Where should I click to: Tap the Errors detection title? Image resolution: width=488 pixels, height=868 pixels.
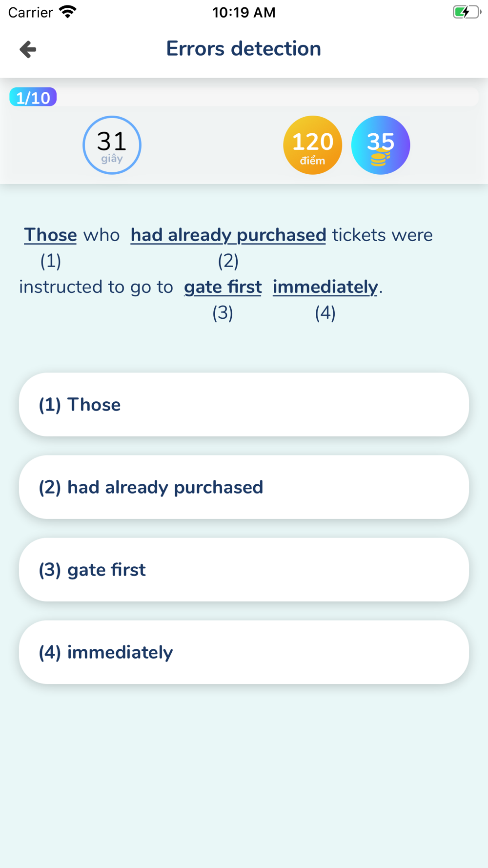pyautogui.click(x=244, y=49)
